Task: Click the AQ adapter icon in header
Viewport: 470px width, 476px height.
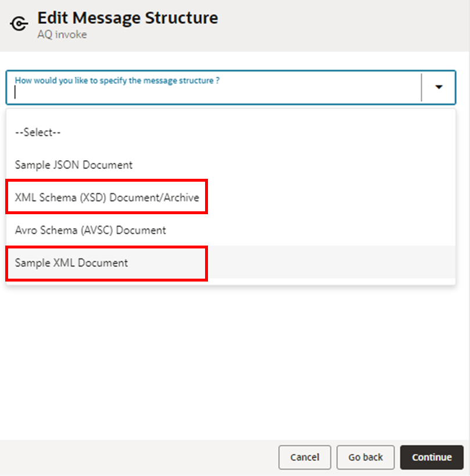Action: coord(19,24)
